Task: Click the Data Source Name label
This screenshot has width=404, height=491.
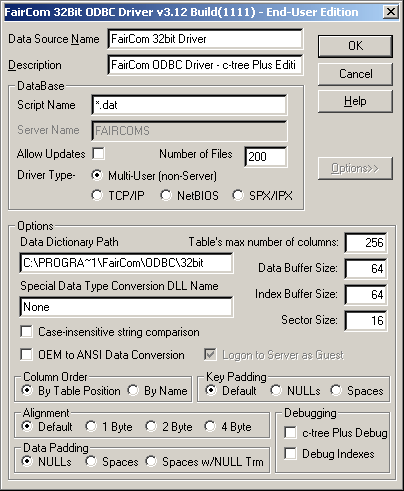Action: tap(54, 39)
